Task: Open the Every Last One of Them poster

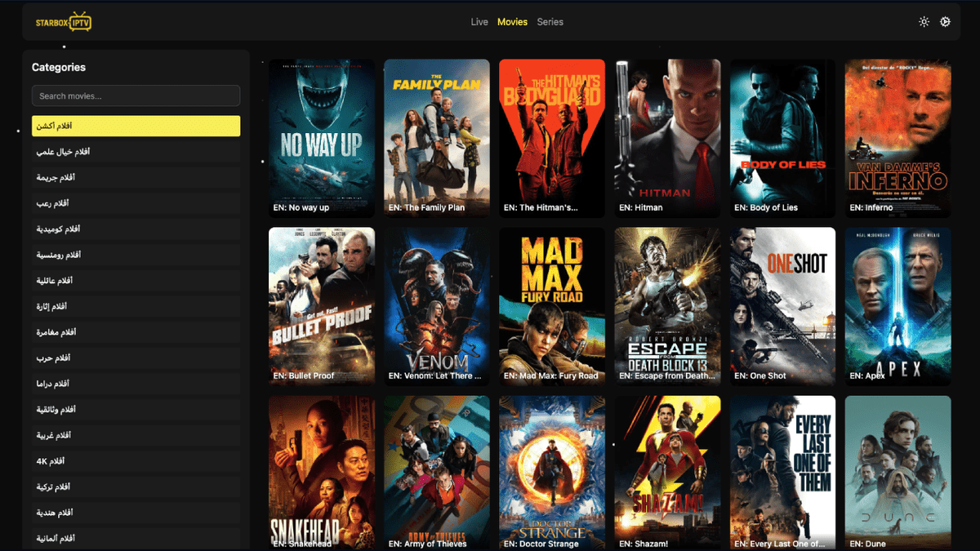Action: coord(782,473)
